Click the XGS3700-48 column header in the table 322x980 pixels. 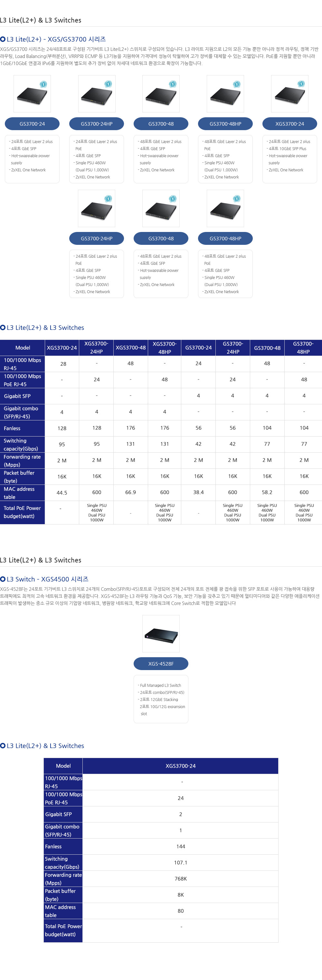(131, 348)
